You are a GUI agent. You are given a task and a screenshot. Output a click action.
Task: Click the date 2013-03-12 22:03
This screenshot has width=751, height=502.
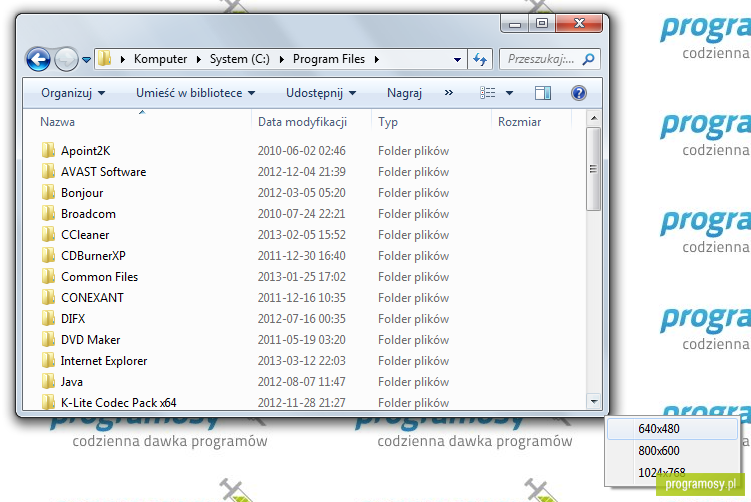coord(301,361)
